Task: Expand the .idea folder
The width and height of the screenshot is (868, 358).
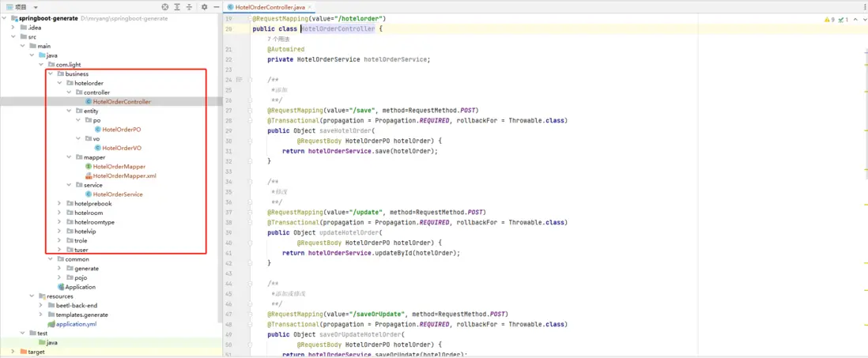Action: [x=13, y=28]
